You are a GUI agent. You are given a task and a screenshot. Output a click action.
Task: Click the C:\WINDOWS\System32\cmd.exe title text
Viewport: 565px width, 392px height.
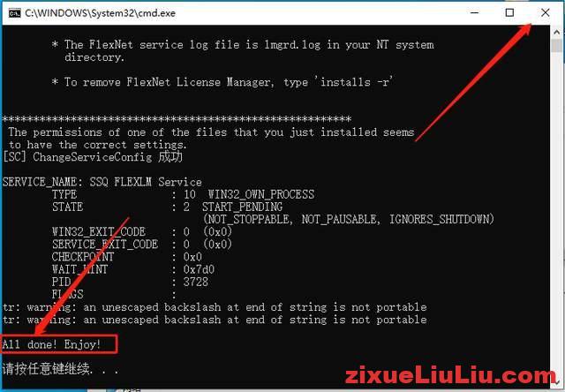[100, 13]
